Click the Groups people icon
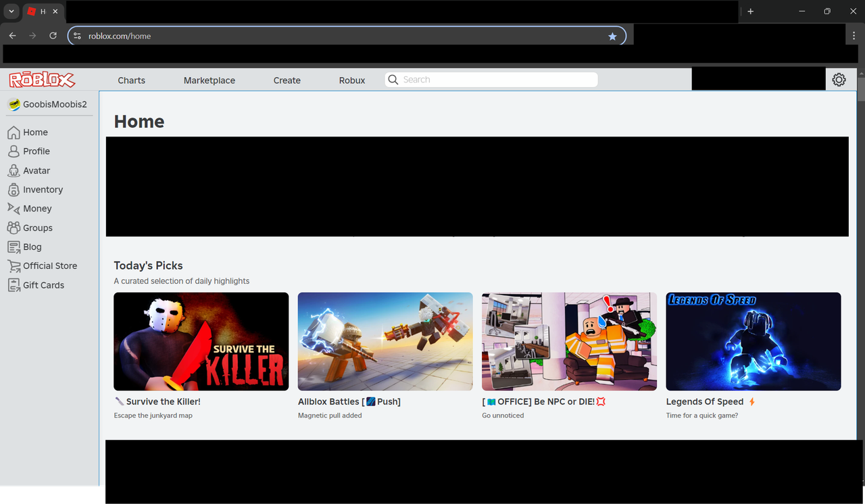This screenshot has width=865, height=504. [14, 228]
